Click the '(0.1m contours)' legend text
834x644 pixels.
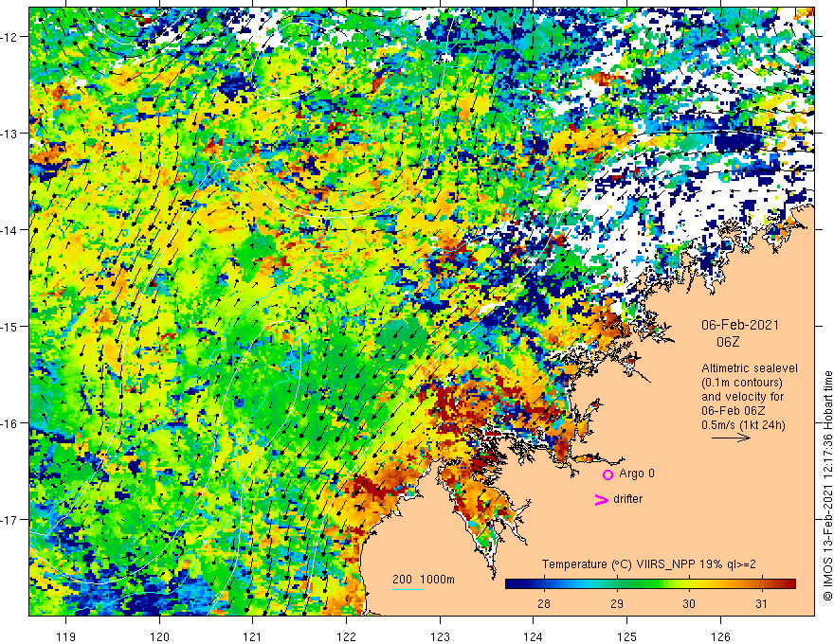[x=742, y=383]
